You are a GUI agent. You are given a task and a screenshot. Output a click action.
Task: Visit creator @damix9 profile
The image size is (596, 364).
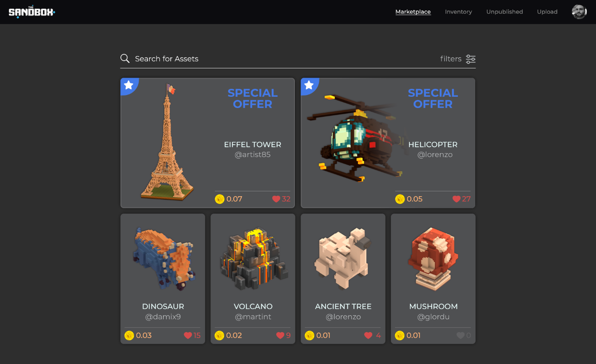[x=163, y=317]
